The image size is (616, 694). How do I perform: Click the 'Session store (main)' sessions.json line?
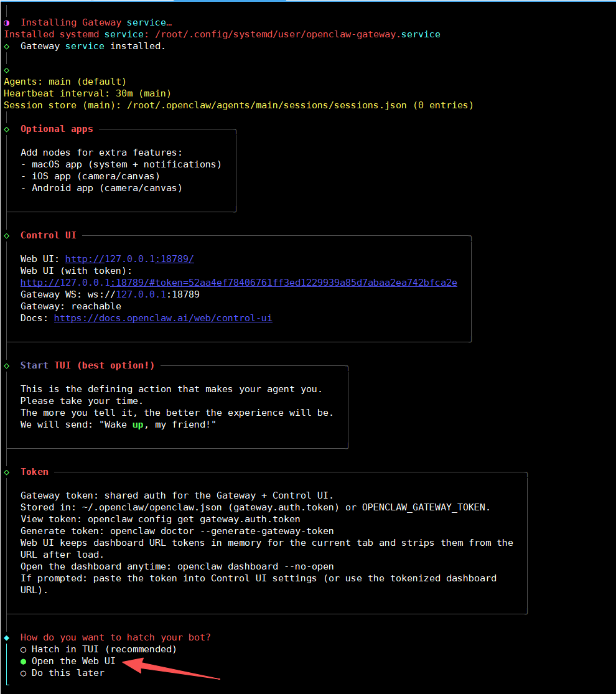238,105
